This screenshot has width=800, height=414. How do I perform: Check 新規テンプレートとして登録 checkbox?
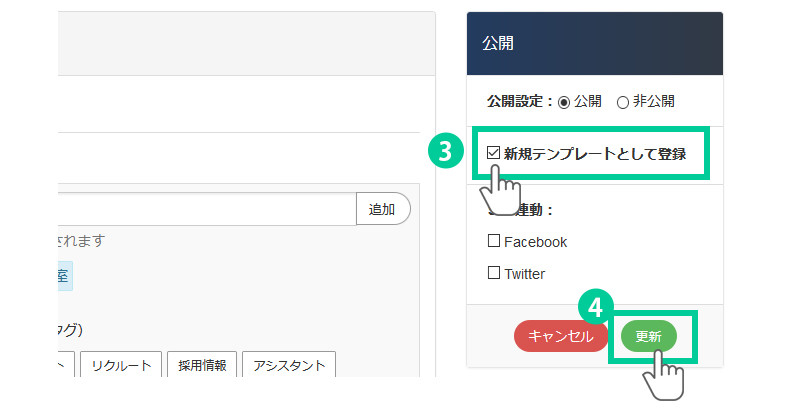point(494,154)
